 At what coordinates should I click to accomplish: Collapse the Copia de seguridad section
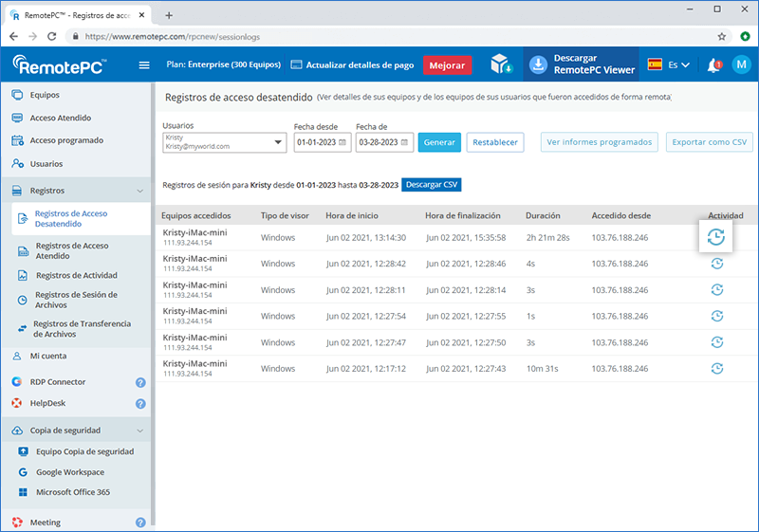[x=140, y=431]
